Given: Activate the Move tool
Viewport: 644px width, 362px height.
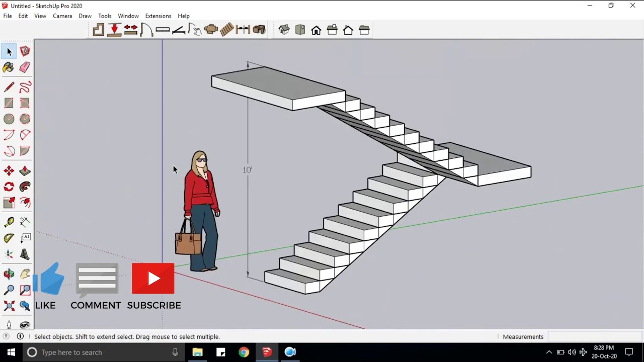Looking at the screenshot, I should pos(9,171).
